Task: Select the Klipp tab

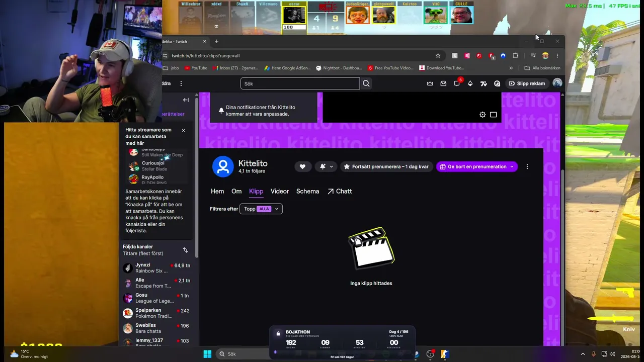Action: pyautogui.click(x=256, y=192)
